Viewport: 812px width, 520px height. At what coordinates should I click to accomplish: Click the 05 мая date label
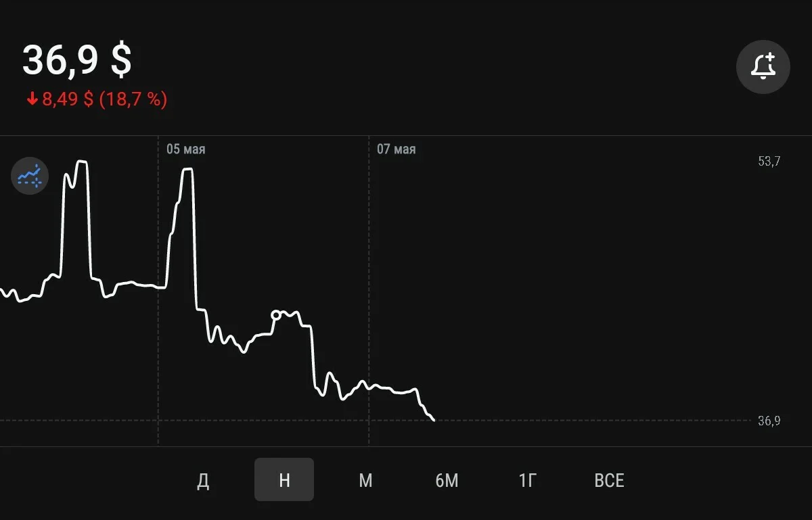tap(186, 149)
